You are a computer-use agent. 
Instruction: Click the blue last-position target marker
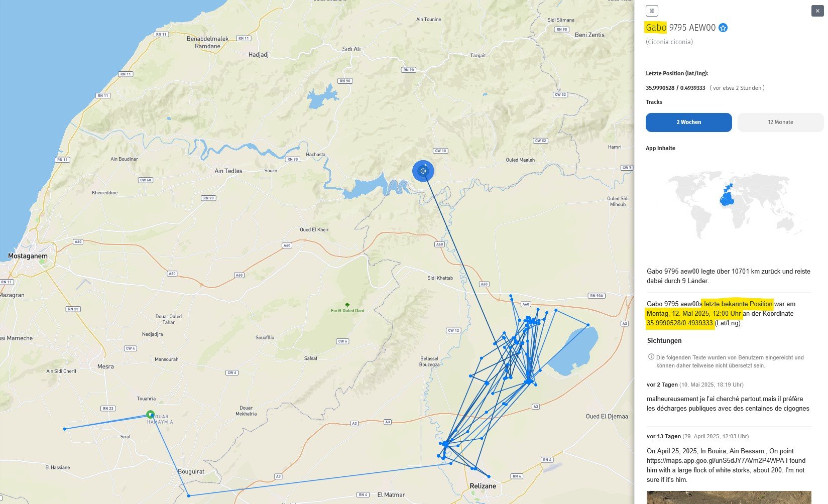pos(423,171)
